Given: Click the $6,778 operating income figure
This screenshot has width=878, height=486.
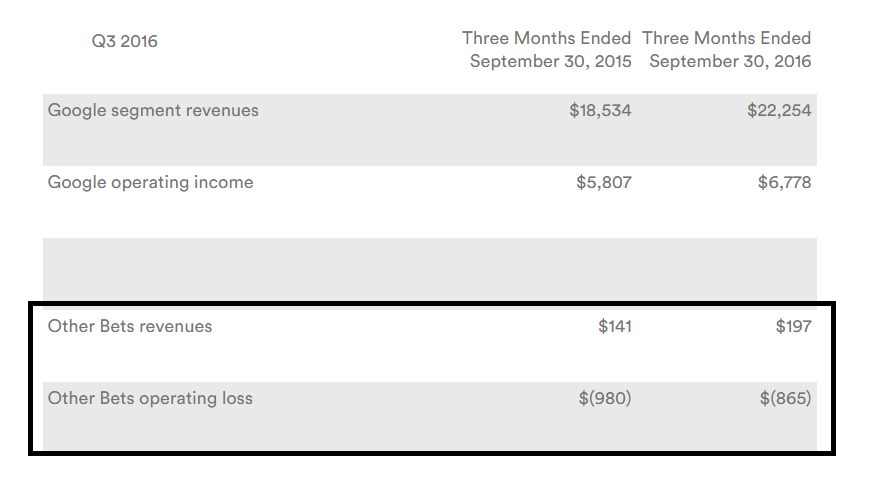Looking at the screenshot, I should click(784, 183).
